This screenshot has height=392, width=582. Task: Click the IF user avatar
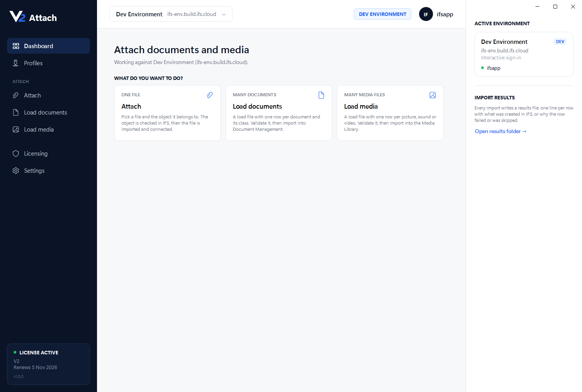[426, 14]
